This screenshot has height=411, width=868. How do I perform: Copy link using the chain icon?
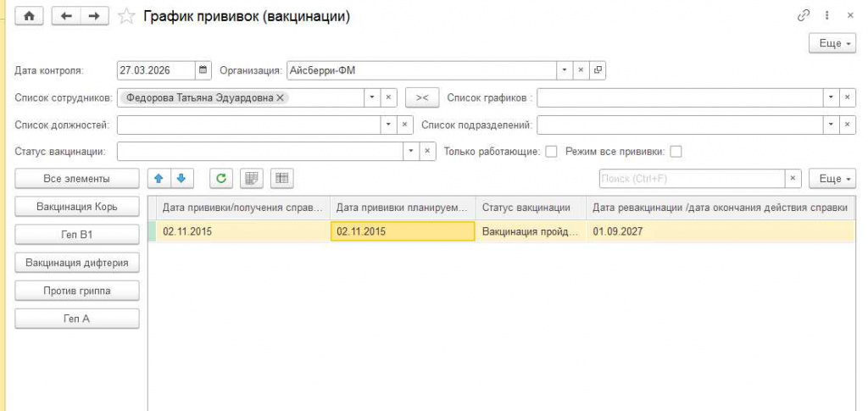click(x=804, y=16)
